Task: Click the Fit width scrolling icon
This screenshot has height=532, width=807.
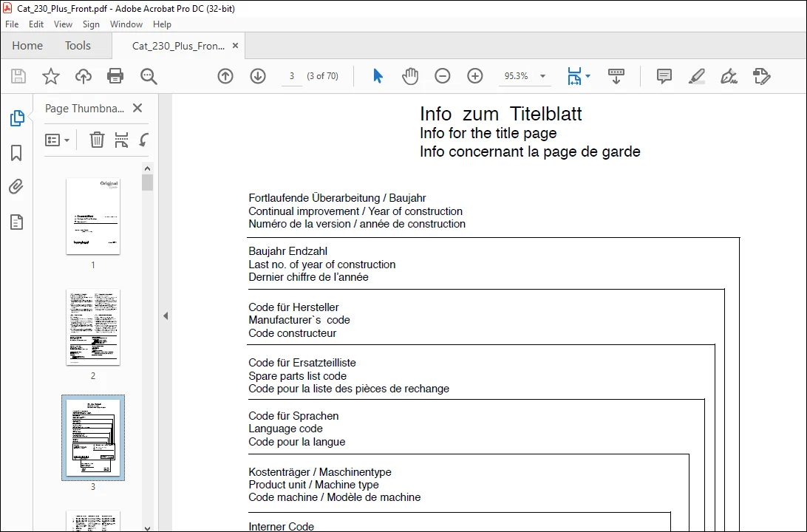Action: click(x=574, y=76)
